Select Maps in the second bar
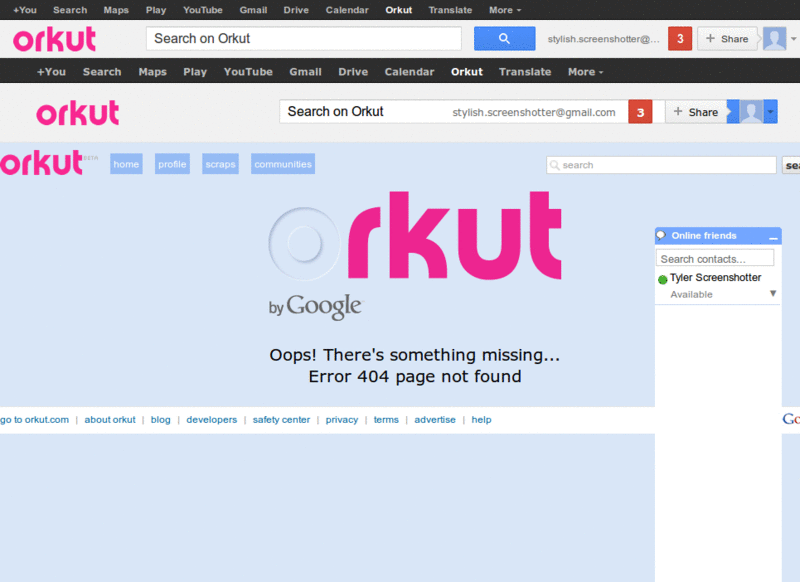The width and height of the screenshot is (800, 582). tap(153, 72)
